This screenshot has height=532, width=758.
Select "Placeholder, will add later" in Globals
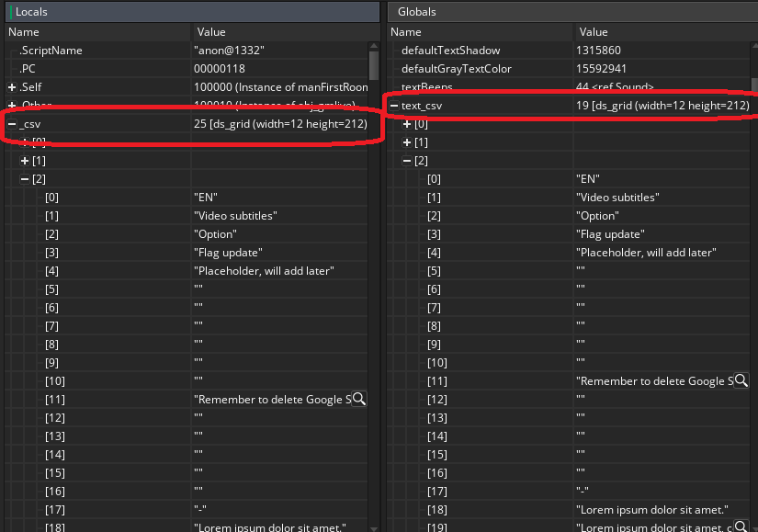(x=646, y=253)
